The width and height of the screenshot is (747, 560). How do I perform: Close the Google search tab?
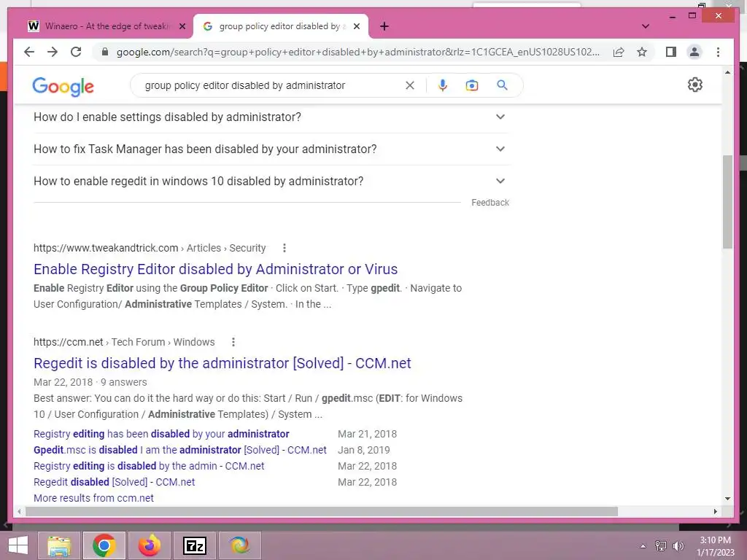(356, 26)
